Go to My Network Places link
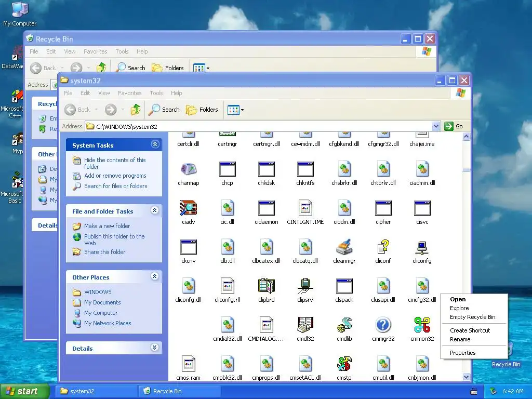Image resolution: width=532 pixels, height=399 pixels. [108, 323]
